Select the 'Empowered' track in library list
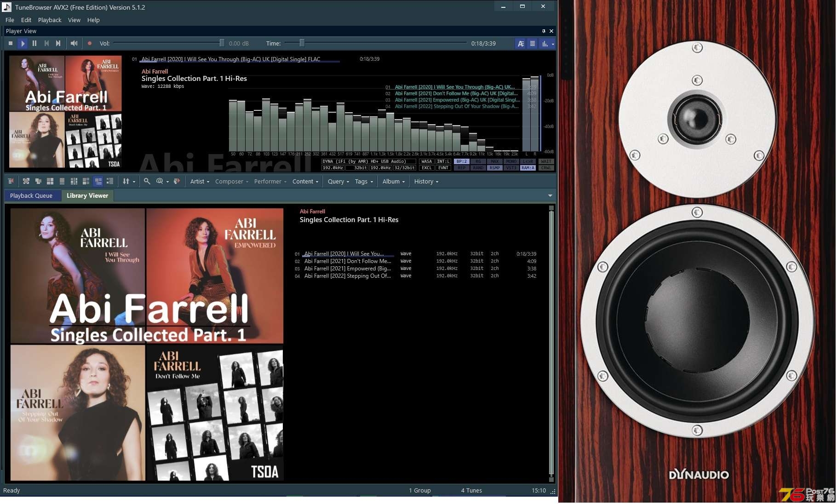Viewport: 837px width, 504px height. pyautogui.click(x=415, y=269)
